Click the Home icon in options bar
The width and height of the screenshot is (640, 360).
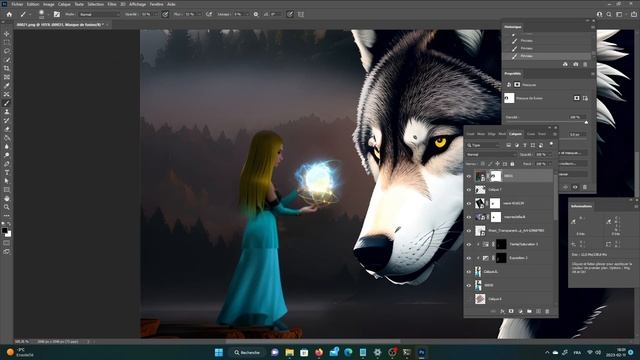point(9,14)
